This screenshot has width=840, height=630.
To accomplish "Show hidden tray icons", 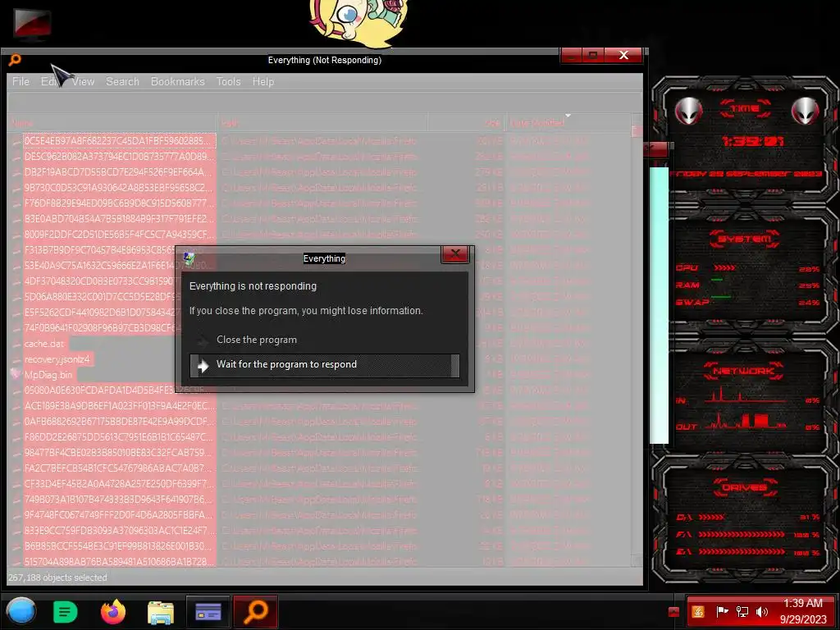I will (x=674, y=612).
